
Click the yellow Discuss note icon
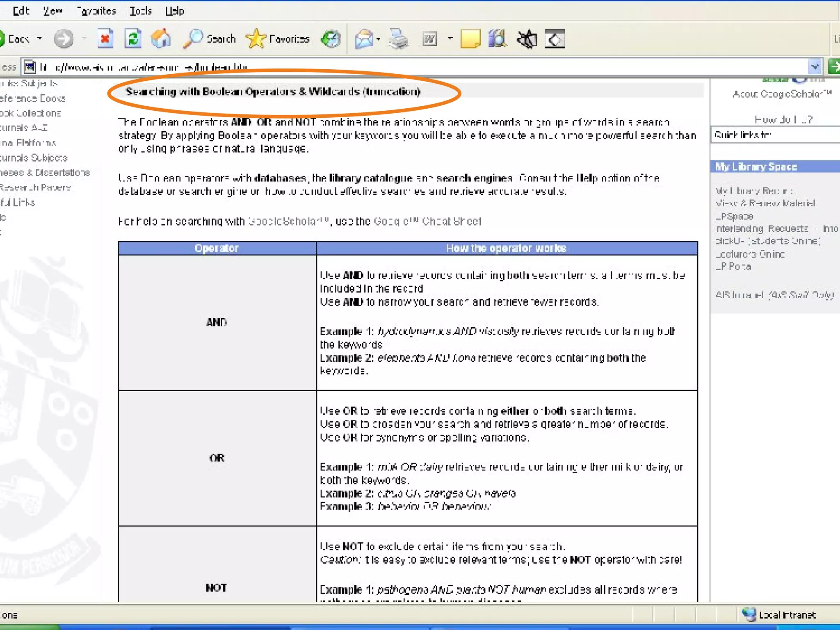470,39
